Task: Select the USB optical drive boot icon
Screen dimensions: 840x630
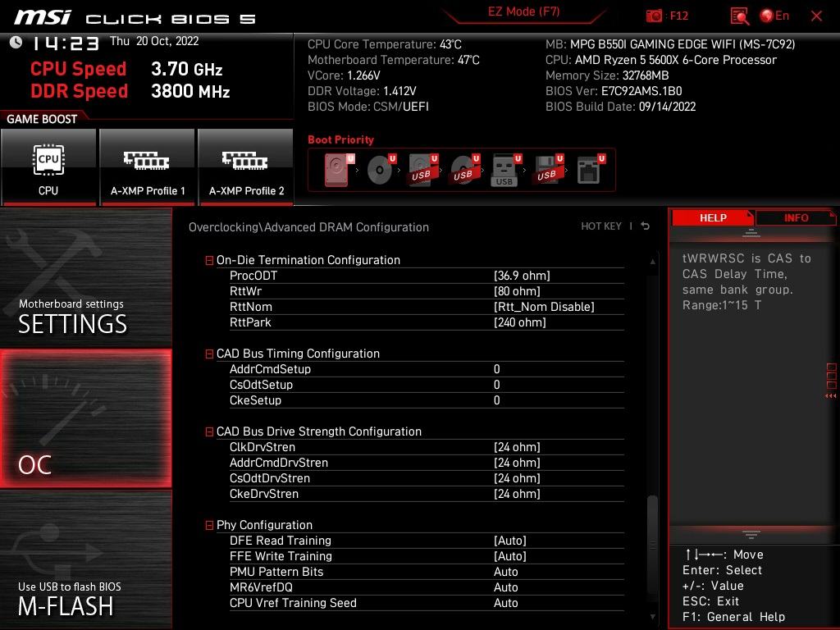Action: pos(465,170)
